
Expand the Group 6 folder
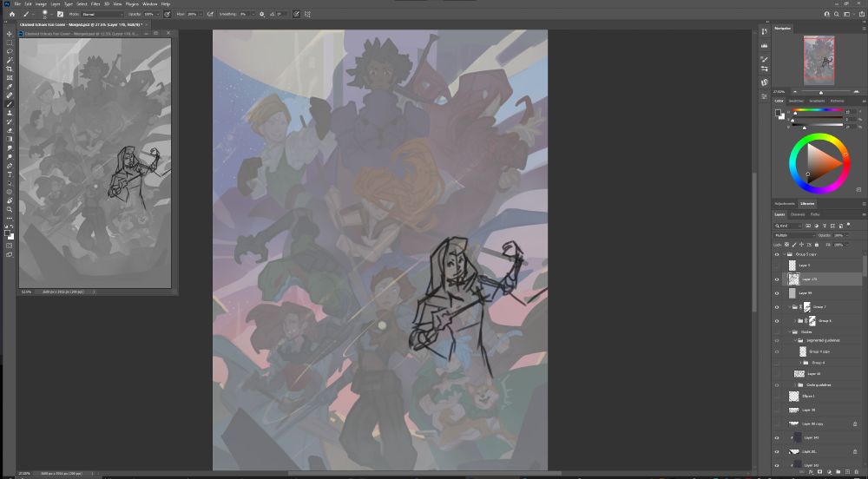pos(795,321)
